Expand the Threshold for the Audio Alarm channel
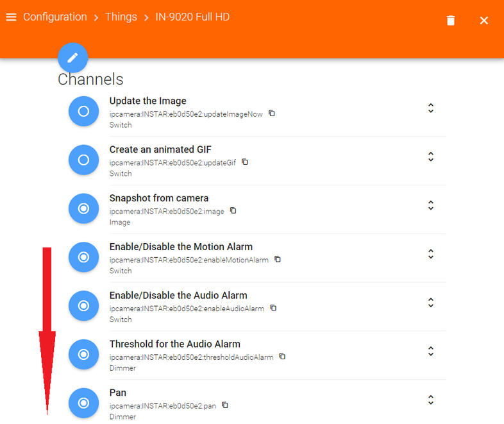Screen dimensions: 504x424 pos(431,351)
